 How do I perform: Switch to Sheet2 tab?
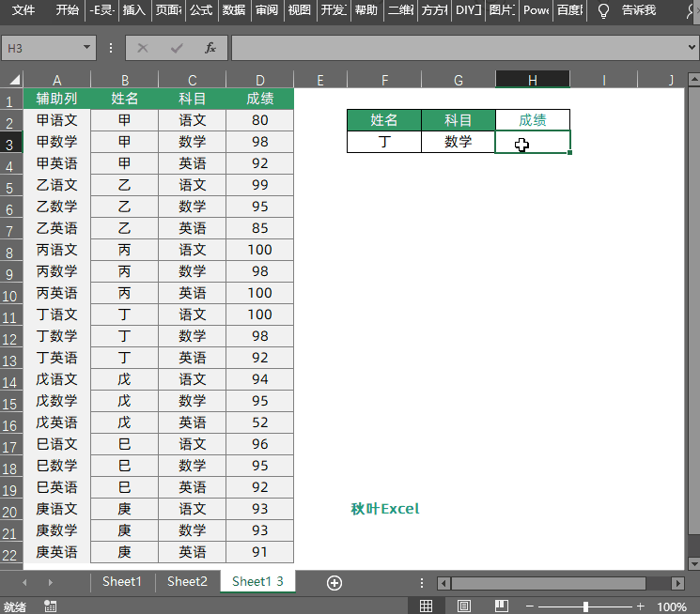tap(187, 582)
